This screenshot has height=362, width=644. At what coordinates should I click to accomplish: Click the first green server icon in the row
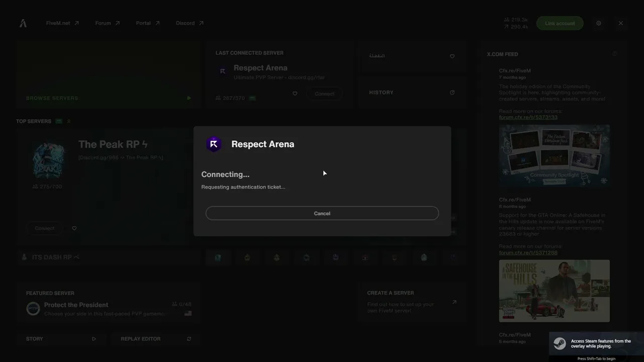pos(218,257)
